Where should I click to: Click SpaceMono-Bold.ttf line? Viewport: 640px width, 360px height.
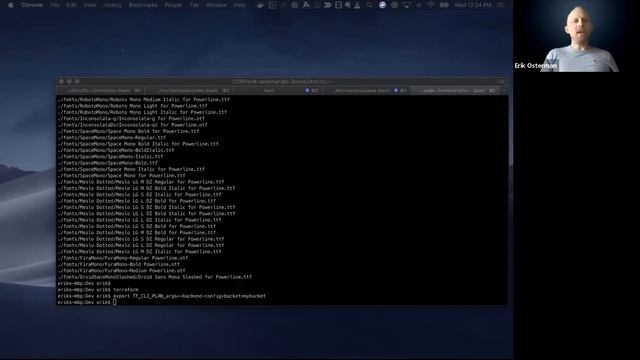pyautogui.click(x=107, y=163)
